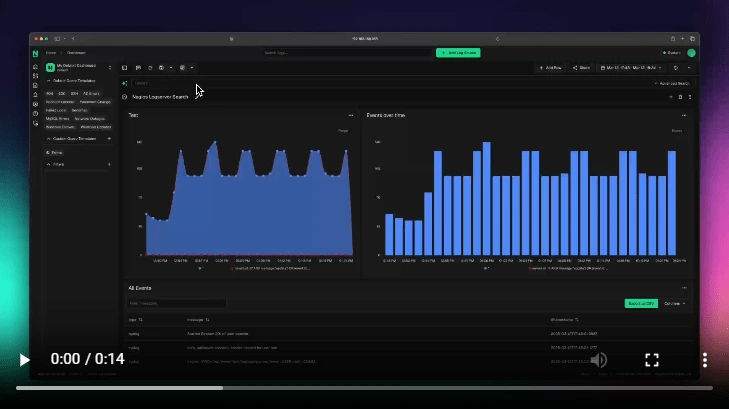The image size is (729, 409).
Task: Open the Share option
Action: (581, 68)
